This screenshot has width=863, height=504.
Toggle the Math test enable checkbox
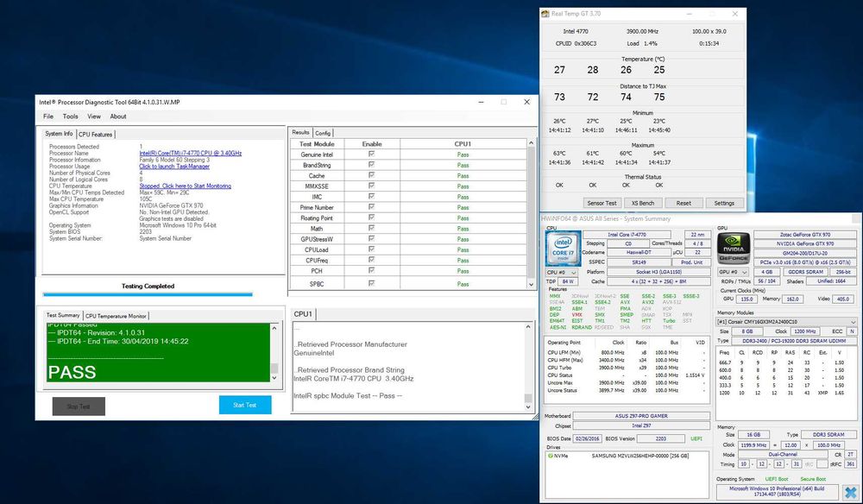click(x=371, y=228)
